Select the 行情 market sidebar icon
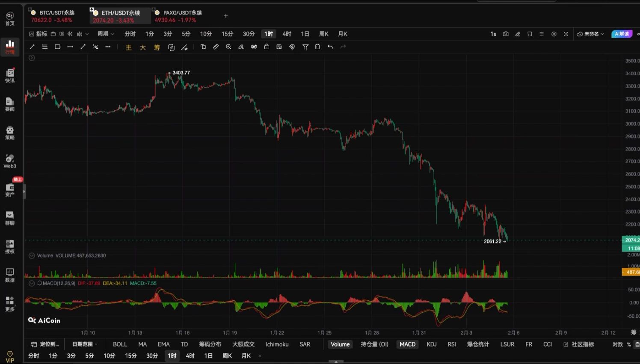 tap(10, 47)
